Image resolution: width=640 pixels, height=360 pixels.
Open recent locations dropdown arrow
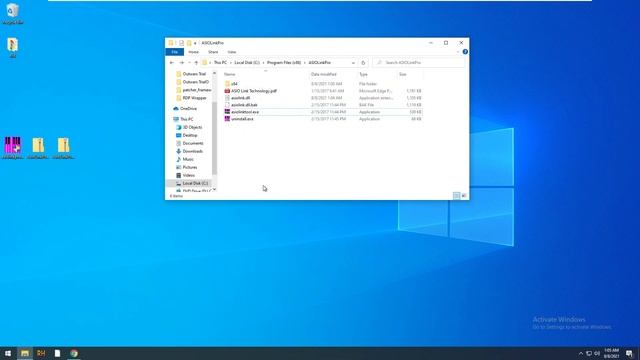pos(189,63)
